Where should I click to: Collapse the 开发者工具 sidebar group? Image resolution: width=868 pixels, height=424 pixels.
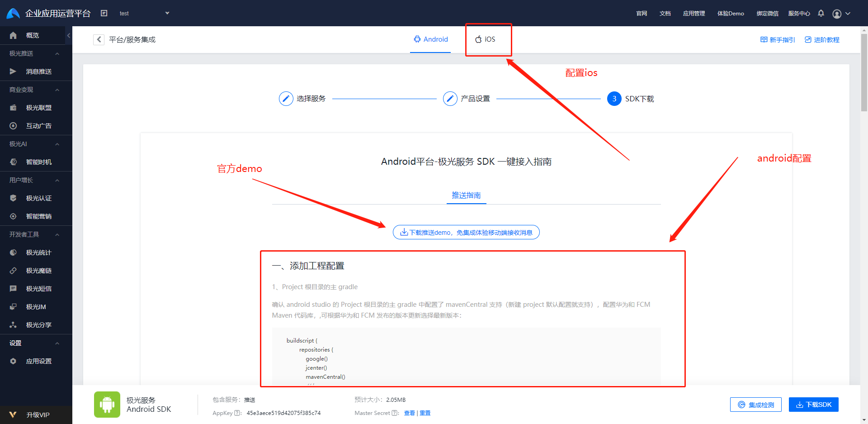(57, 234)
